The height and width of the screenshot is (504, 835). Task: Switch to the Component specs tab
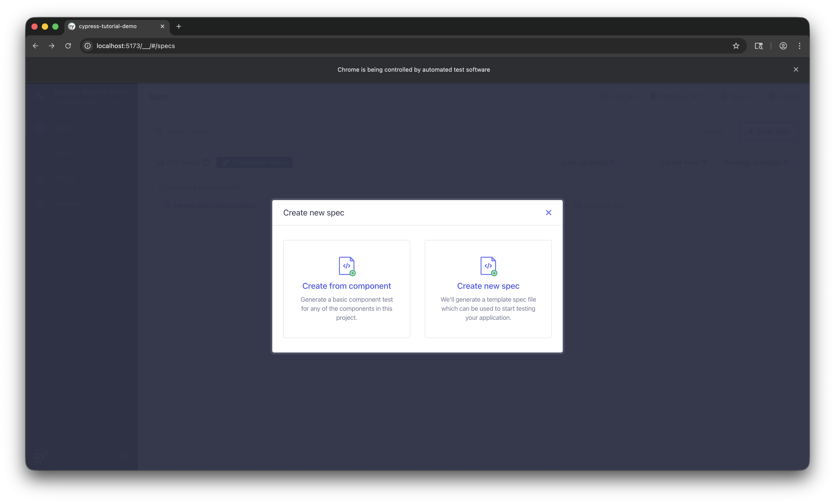point(255,163)
